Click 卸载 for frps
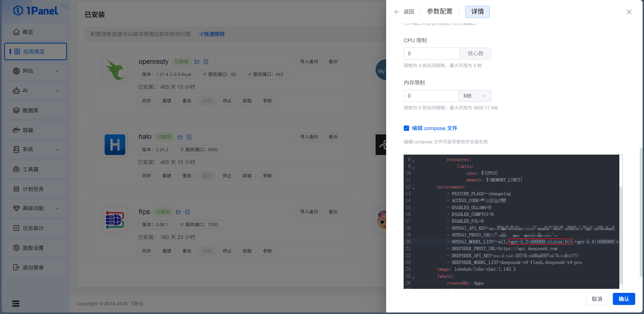Viewport: 644px width, 314px height. point(247,251)
